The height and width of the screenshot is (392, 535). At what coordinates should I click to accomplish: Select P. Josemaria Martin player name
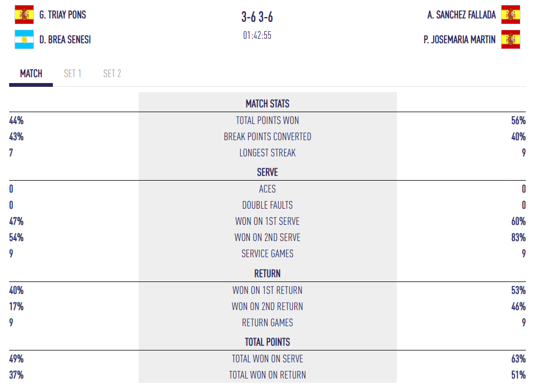click(459, 40)
